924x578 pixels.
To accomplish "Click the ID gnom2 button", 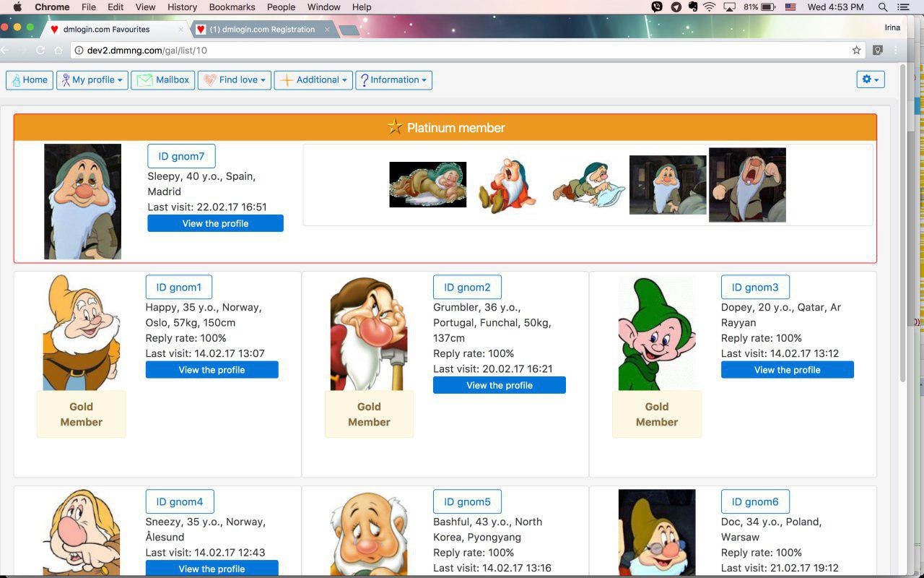I will [x=467, y=288].
